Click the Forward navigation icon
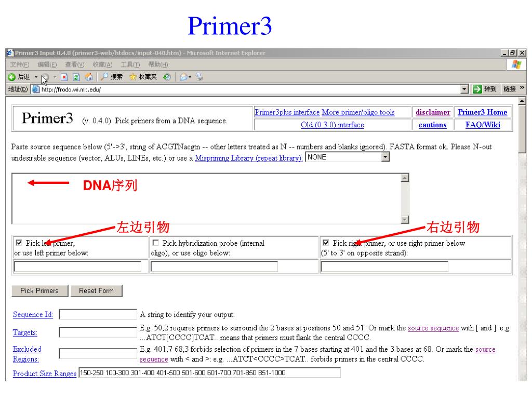 click(x=45, y=77)
